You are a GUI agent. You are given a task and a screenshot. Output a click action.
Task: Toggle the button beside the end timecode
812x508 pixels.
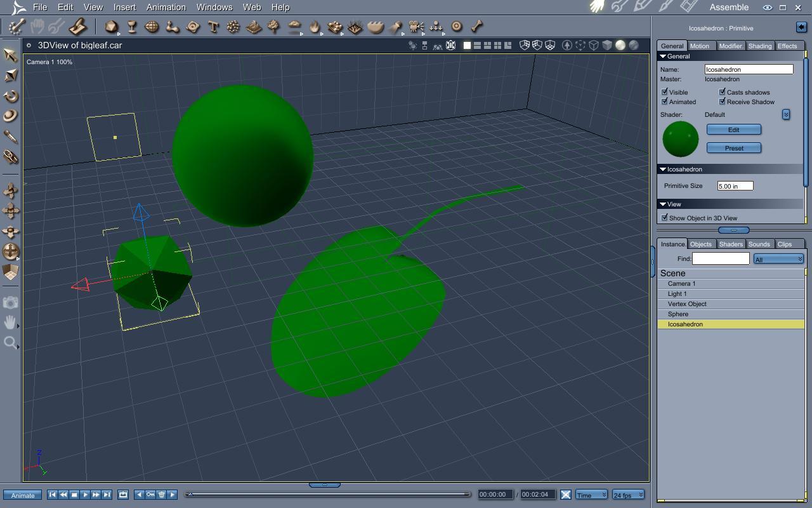coord(566,495)
